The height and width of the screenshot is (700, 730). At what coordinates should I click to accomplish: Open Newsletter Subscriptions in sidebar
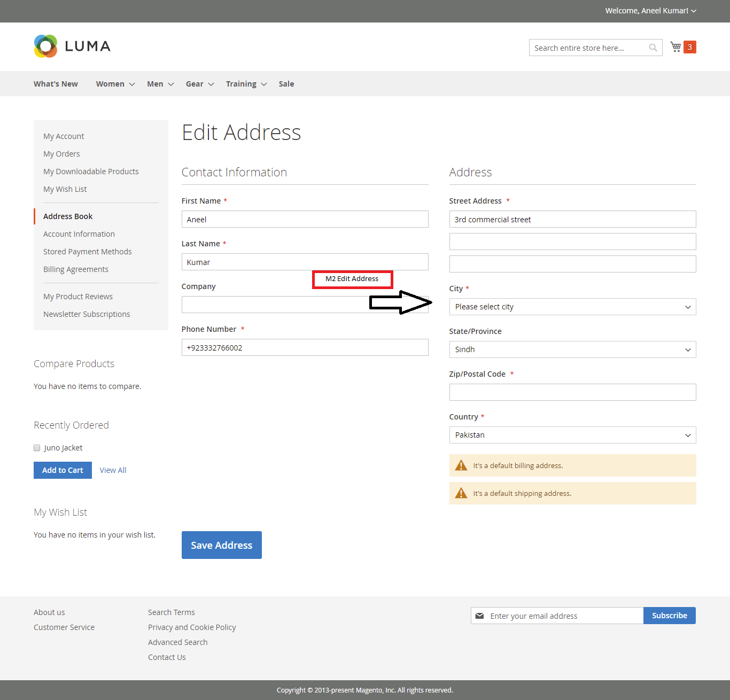(x=87, y=314)
